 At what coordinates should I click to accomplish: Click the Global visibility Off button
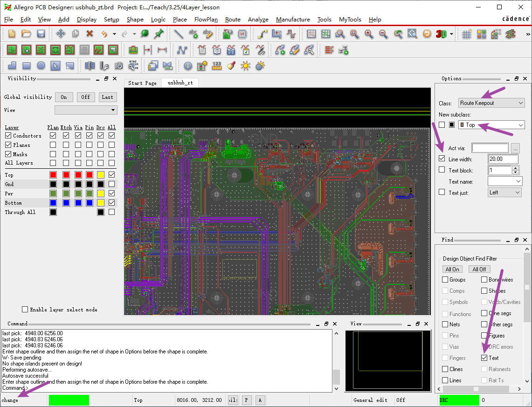point(85,97)
